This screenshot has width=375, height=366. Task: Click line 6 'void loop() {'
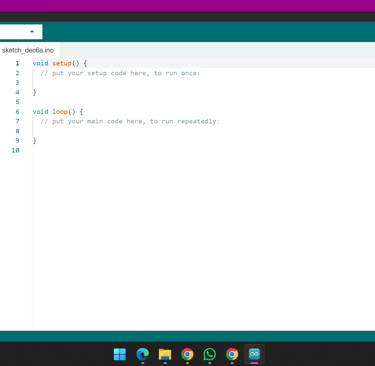coord(58,112)
